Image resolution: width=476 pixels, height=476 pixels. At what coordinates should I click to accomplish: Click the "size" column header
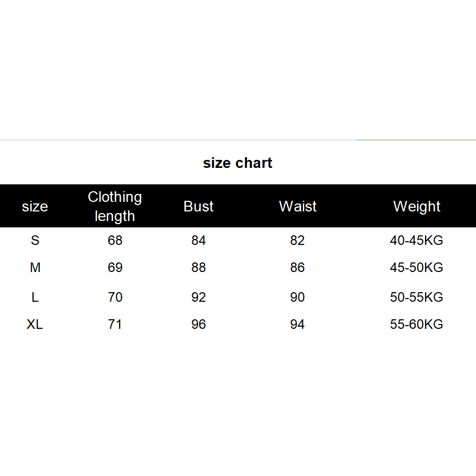(x=35, y=207)
